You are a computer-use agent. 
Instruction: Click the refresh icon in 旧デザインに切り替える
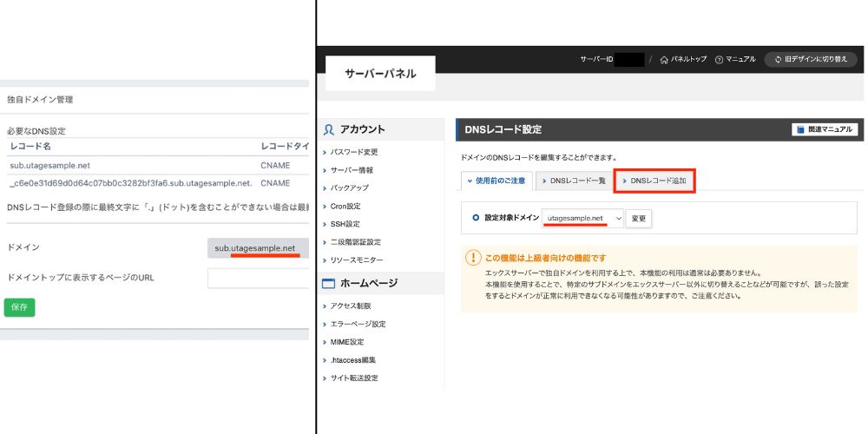tap(779, 59)
